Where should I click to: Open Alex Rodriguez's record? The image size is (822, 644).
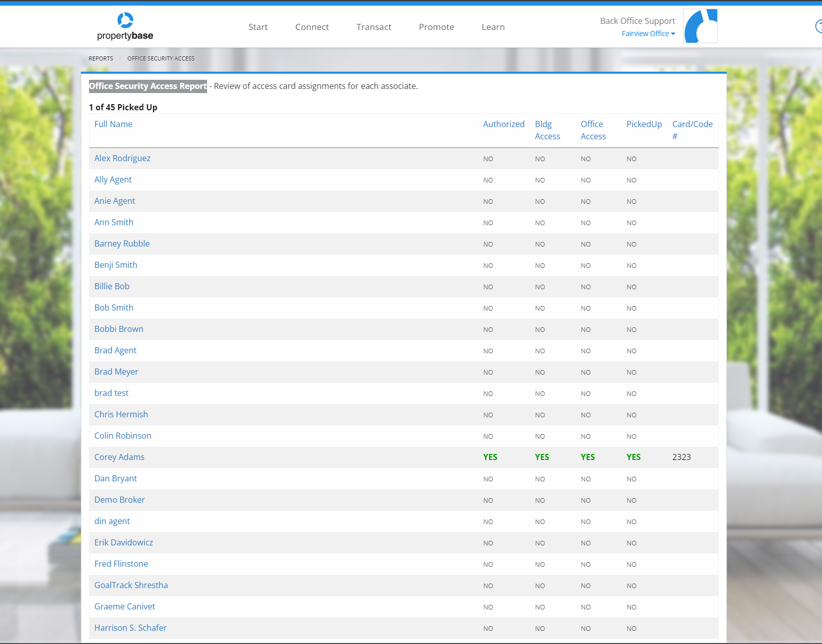point(122,158)
